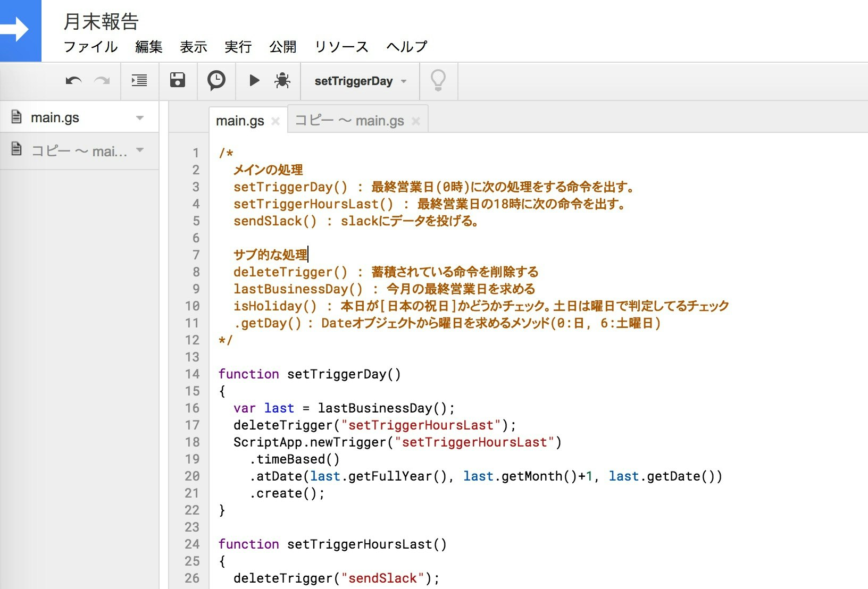Viewport: 868px width, 589px height.
Task: Click the var last = lastBusinessDay(); line
Action: click(x=344, y=408)
